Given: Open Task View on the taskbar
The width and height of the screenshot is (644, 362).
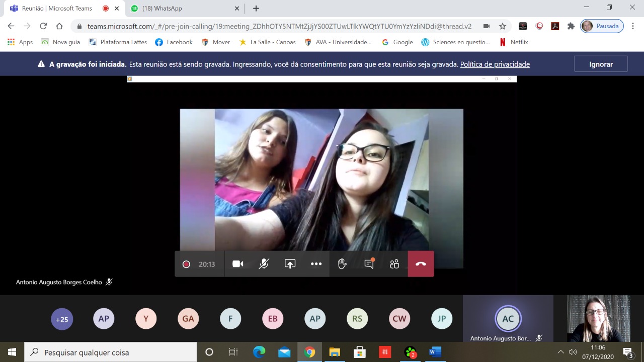Looking at the screenshot, I should [x=233, y=352].
